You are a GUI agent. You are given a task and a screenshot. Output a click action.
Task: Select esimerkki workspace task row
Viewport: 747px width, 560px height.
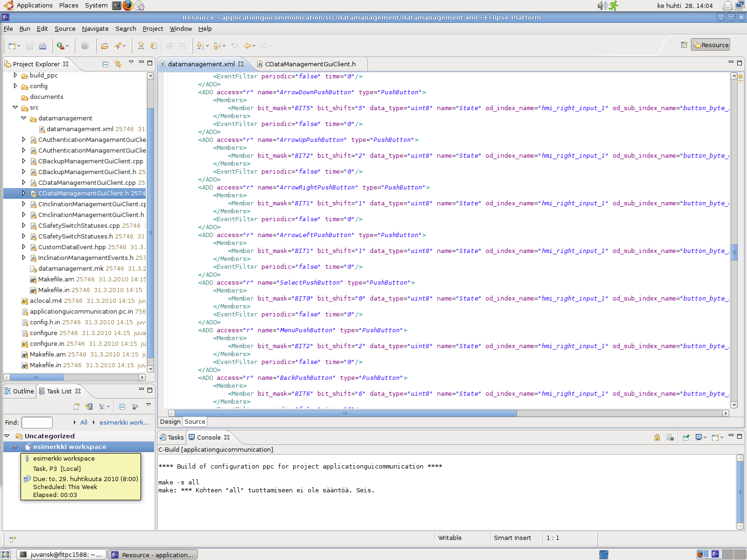click(x=78, y=447)
